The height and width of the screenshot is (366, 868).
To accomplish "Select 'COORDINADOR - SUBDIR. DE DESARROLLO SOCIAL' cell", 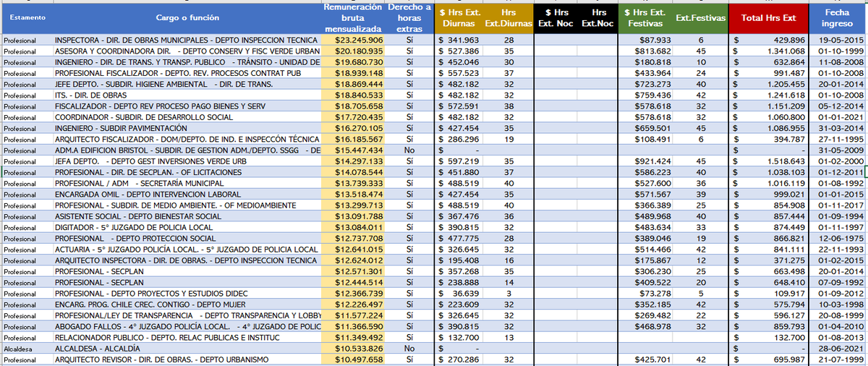I will click(187, 118).
